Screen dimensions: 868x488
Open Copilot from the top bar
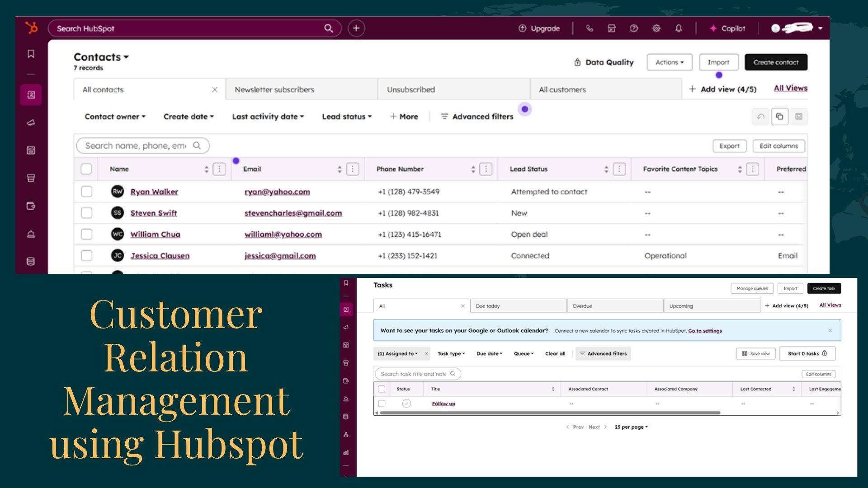727,28
